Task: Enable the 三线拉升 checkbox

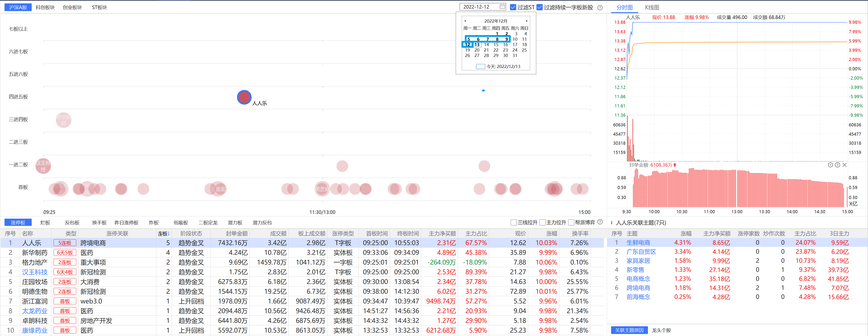Action: click(514, 222)
